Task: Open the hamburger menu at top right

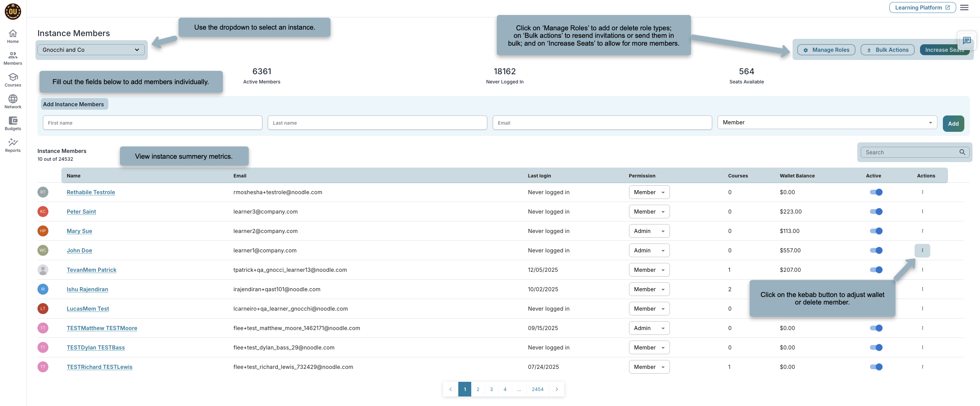Action: point(964,7)
